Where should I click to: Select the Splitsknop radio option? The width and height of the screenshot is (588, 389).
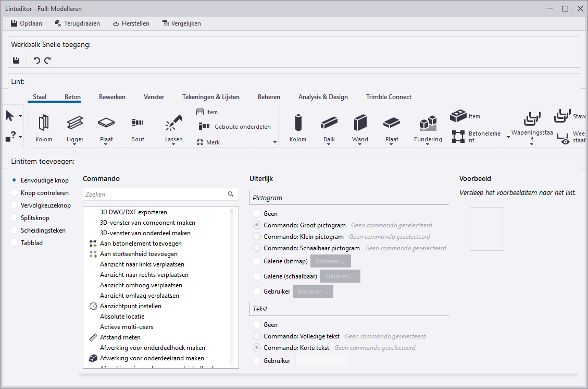pyautogui.click(x=15, y=218)
